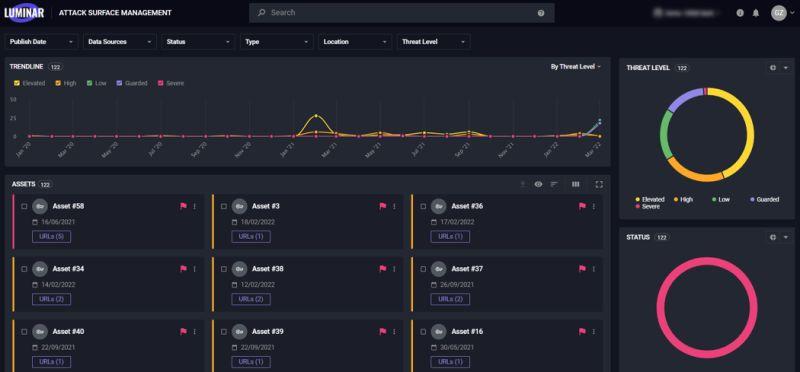Expand the Threat Level filter dropdown
This screenshot has height=372, width=800.
coord(434,42)
